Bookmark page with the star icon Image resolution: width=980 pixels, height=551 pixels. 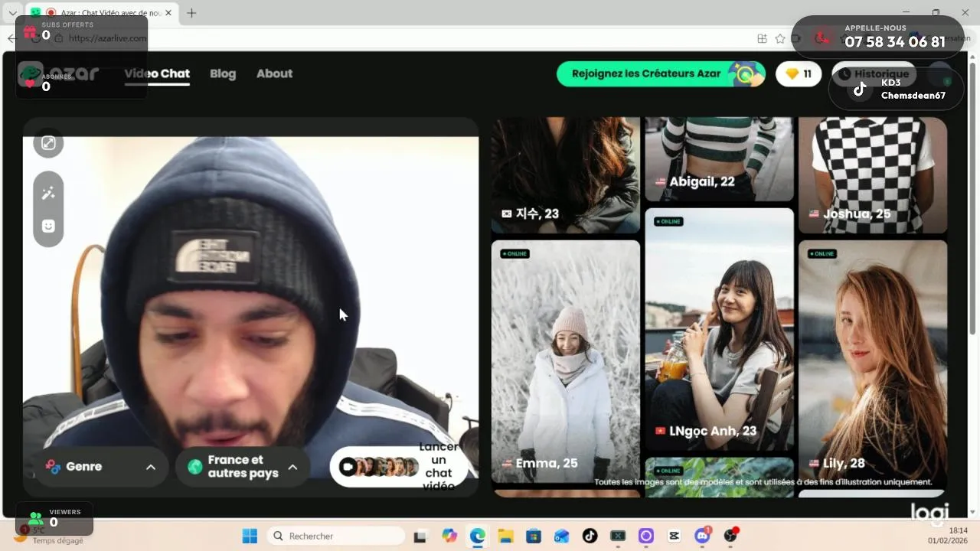[780, 38]
